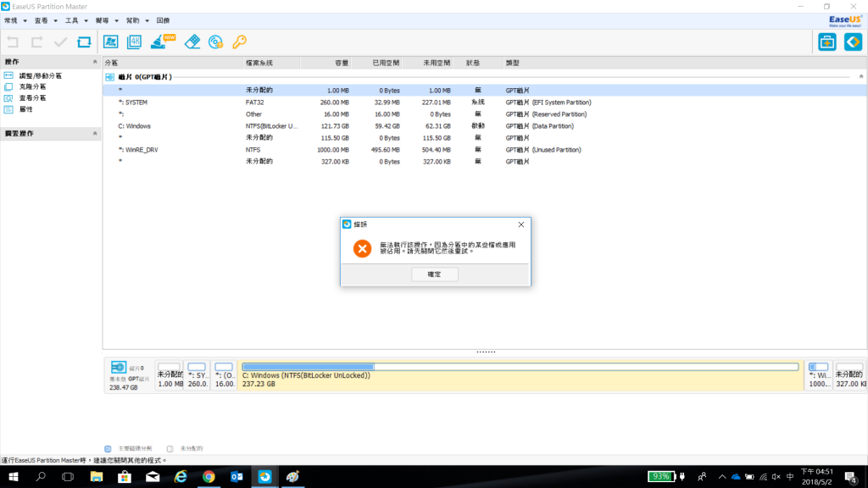Open the 4K alignment tool
The width and height of the screenshot is (868, 488).
(135, 42)
